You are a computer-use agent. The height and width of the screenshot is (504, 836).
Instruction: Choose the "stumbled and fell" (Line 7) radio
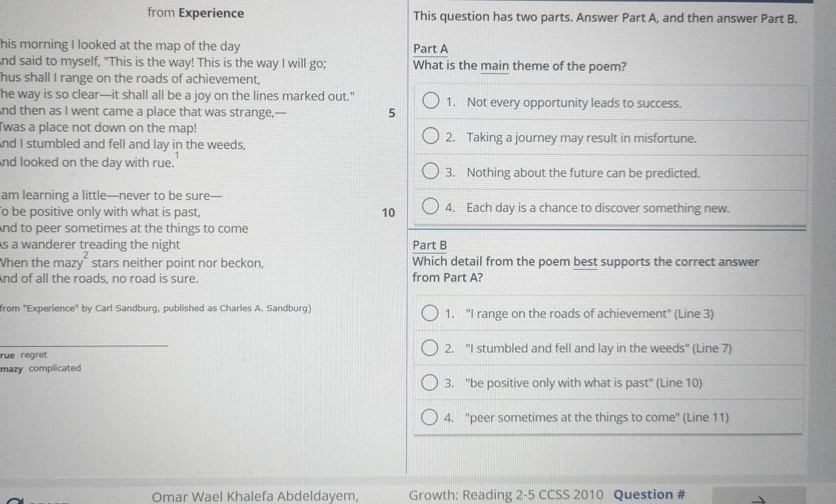tap(430, 347)
